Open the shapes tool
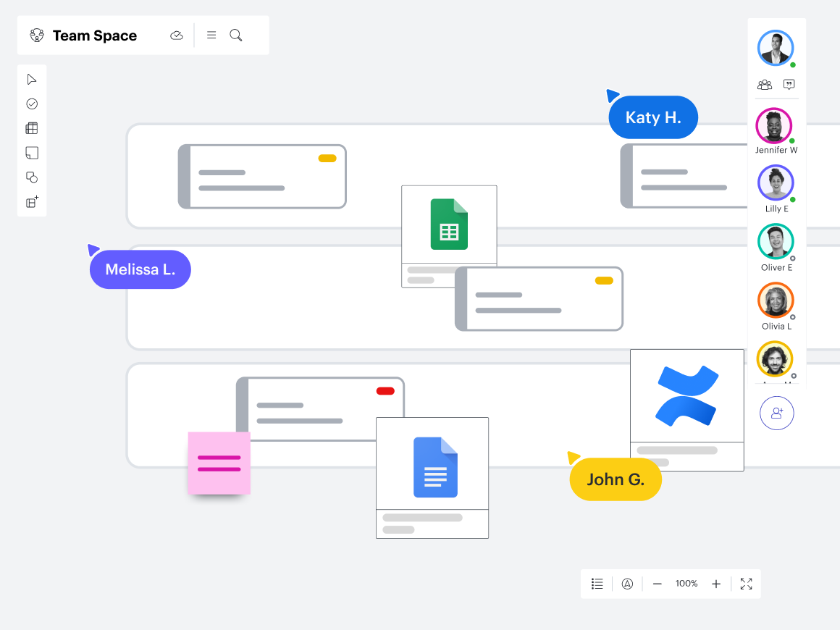Viewport: 840px width, 630px height. 32,177
